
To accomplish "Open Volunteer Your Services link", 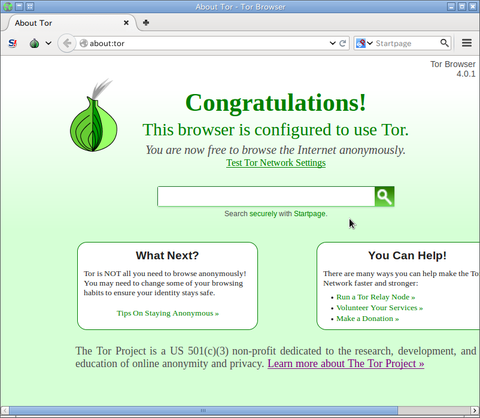I will pyautogui.click(x=380, y=308).
